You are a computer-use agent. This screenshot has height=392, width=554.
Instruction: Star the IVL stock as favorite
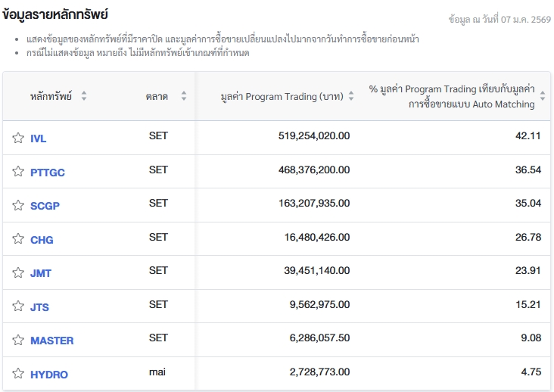tap(18, 138)
